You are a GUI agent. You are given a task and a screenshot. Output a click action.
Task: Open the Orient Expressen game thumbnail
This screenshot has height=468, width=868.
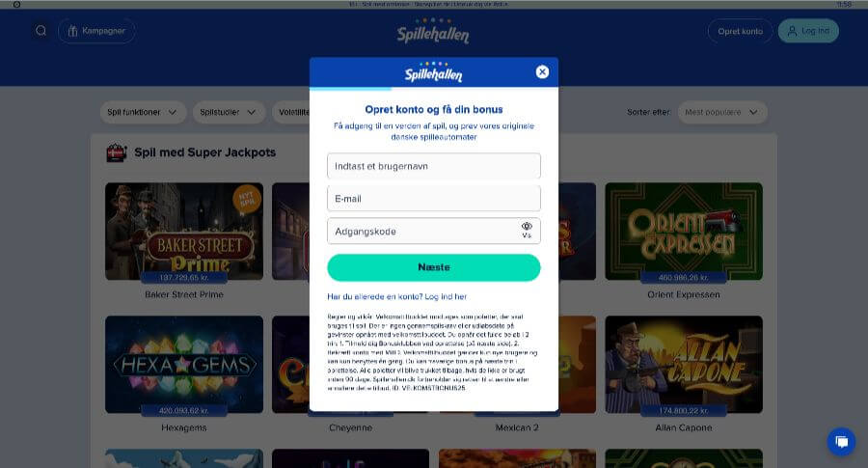pyautogui.click(x=684, y=232)
